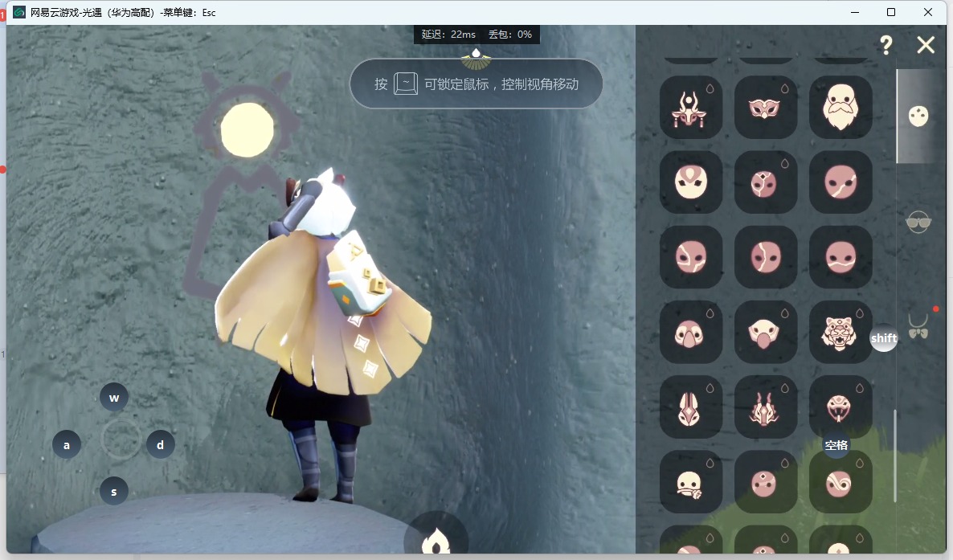Open the necklace and bowtie tab
This screenshot has height=560, width=953.
click(x=918, y=326)
